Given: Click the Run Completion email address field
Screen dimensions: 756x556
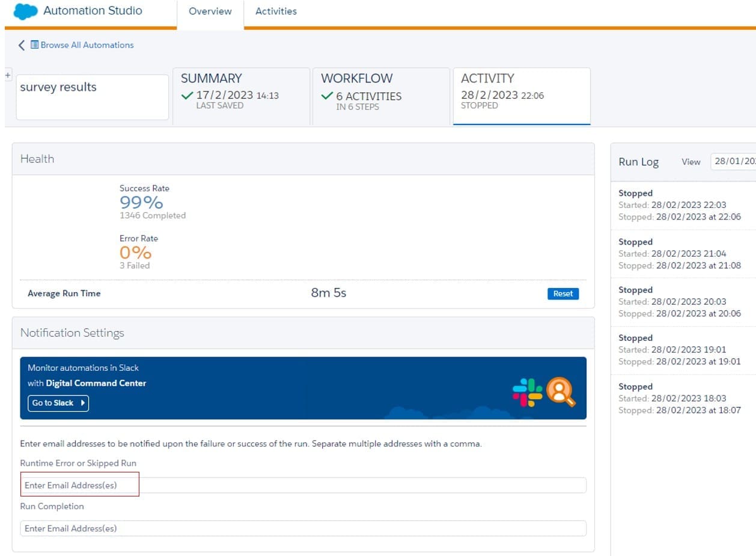Looking at the screenshot, I should tap(303, 528).
